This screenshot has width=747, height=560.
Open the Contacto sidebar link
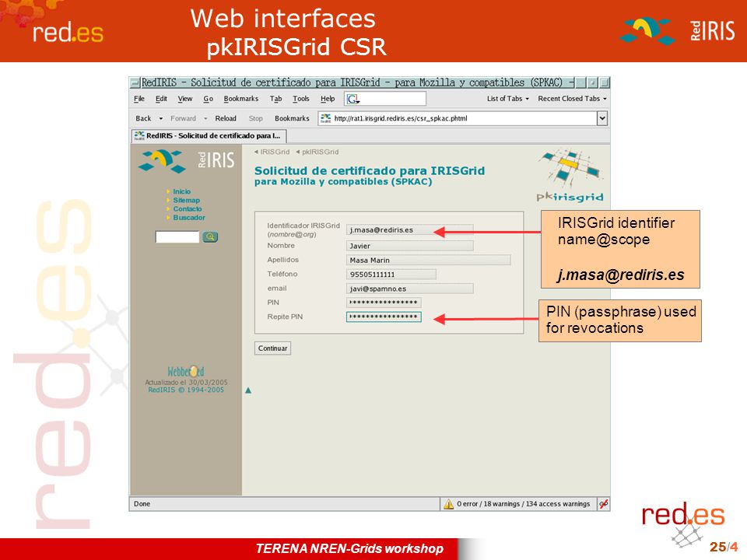[188, 208]
